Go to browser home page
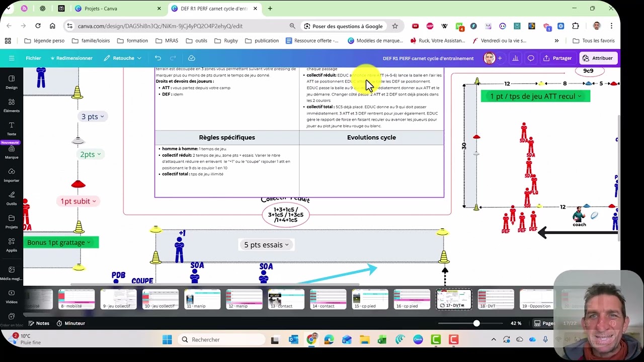Screen dimensions: 644x362 tap(52, 26)
